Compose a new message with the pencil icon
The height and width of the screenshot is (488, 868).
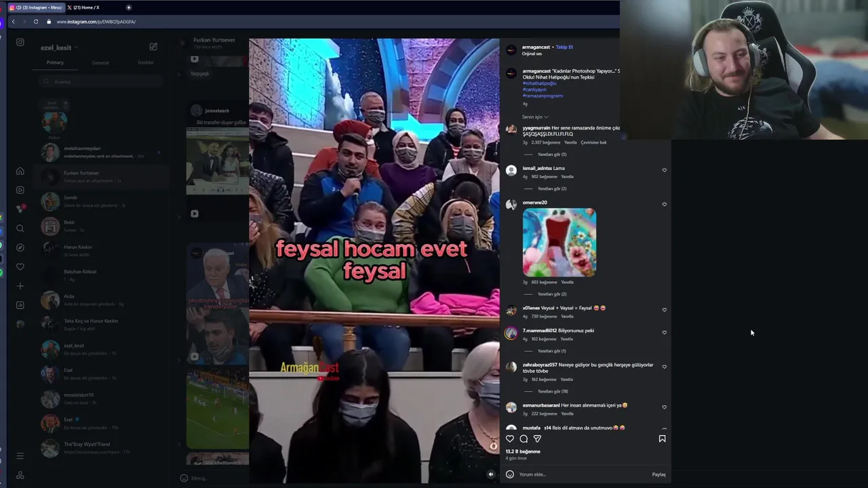pos(153,47)
